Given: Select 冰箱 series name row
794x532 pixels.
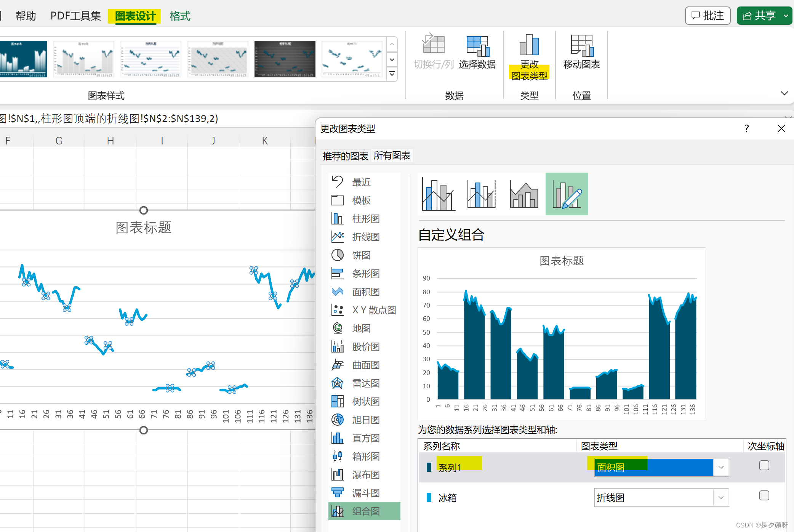Looking at the screenshot, I should (602, 498).
